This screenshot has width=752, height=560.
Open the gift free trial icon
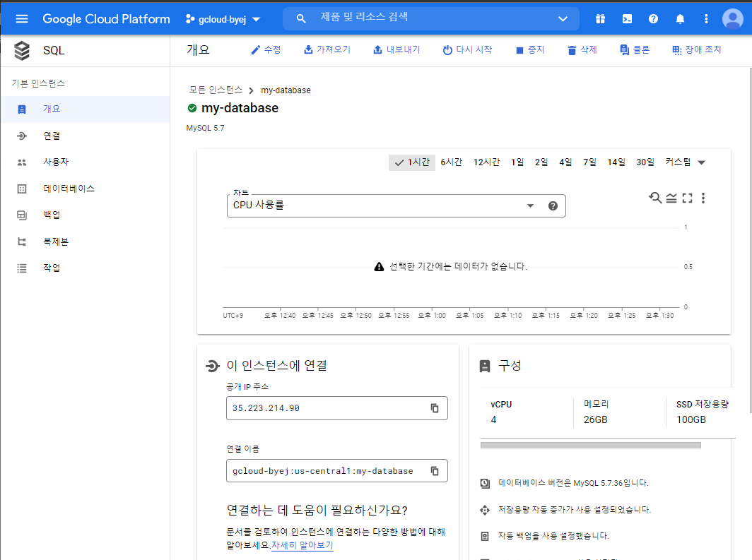pos(600,18)
